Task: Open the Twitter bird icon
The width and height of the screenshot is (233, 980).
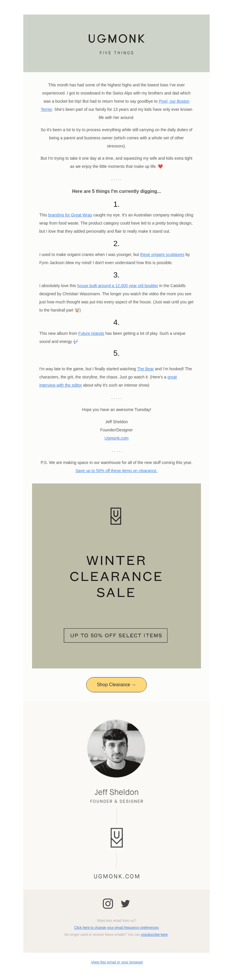Action: point(125,903)
